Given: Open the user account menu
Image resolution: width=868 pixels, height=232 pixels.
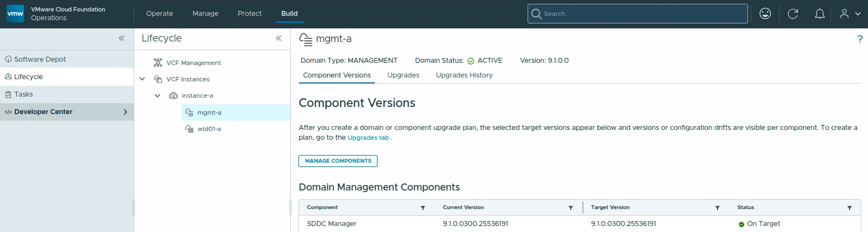Looking at the screenshot, I should click(850, 14).
